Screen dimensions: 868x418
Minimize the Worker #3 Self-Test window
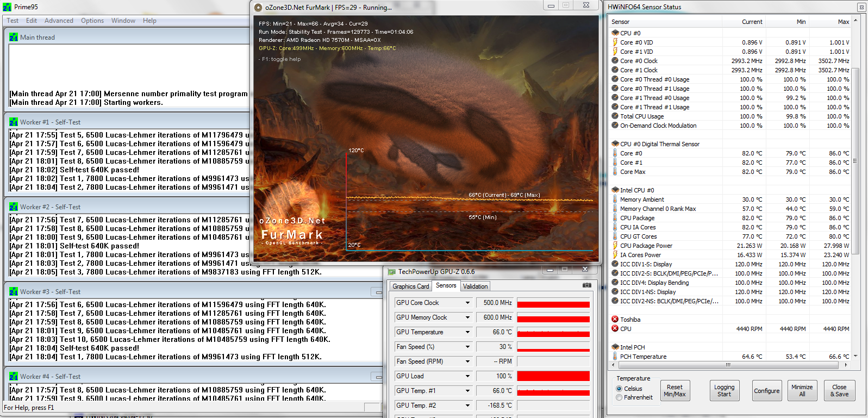tap(377, 292)
